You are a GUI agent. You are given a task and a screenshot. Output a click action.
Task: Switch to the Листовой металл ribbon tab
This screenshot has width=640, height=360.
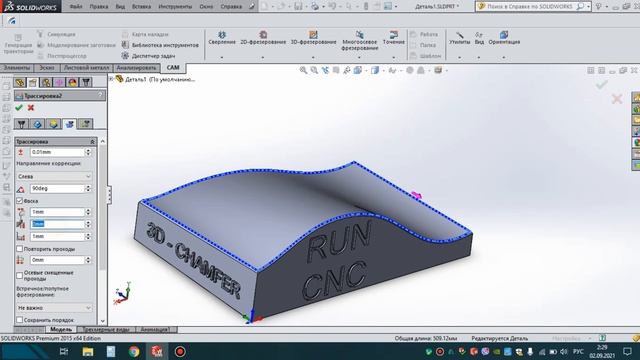[86, 68]
